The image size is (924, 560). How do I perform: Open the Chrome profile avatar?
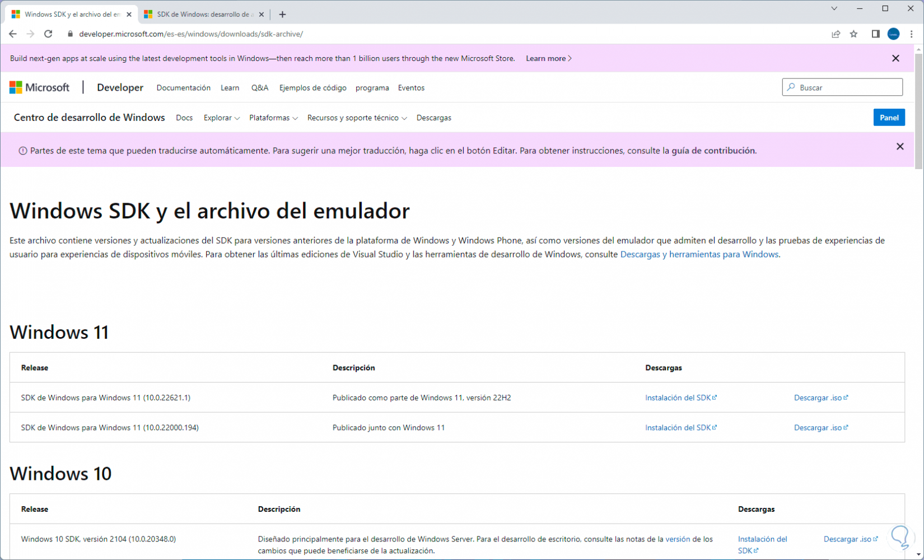894,34
